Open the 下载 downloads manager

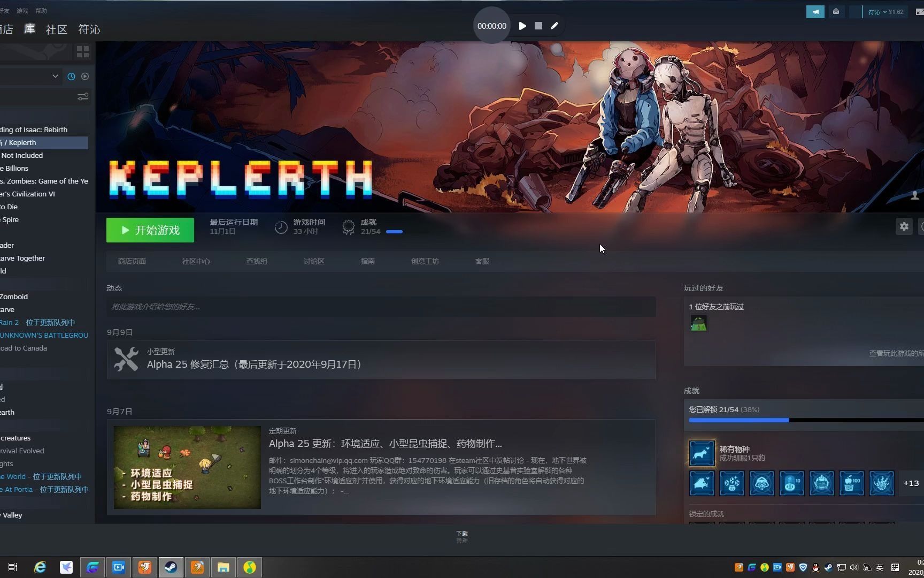[x=462, y=537]
